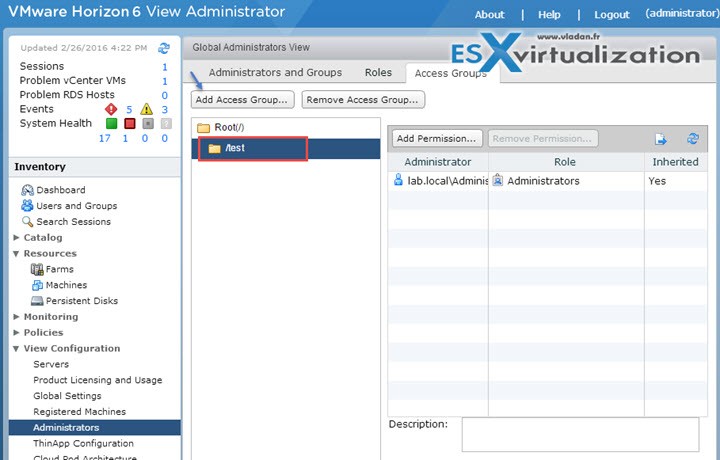Sort by Administrator column header
Screen dimensions: 720x460
(x=438, y=162)
